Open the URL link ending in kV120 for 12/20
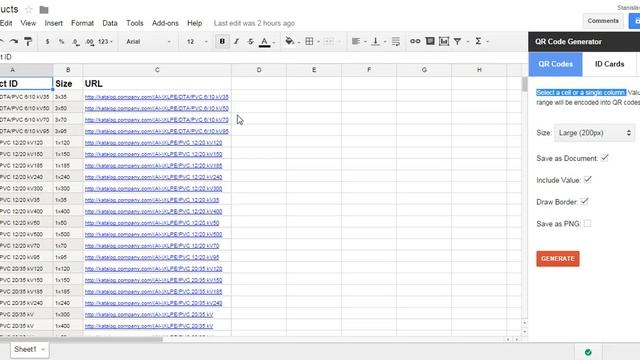640x360 pixels. (153, 143)
